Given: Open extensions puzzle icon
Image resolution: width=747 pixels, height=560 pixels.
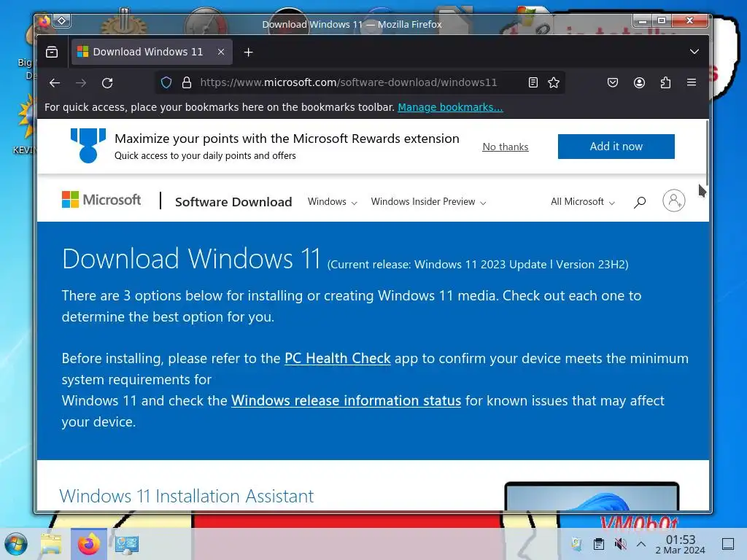Looking at the screenshot, I should (x=665, y=83).
